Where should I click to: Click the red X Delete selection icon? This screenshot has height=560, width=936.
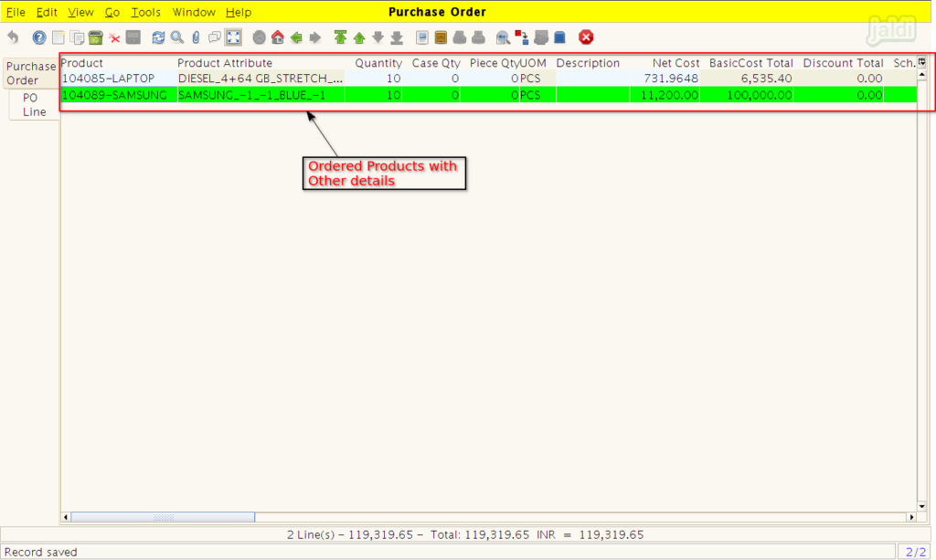(114, 38)
